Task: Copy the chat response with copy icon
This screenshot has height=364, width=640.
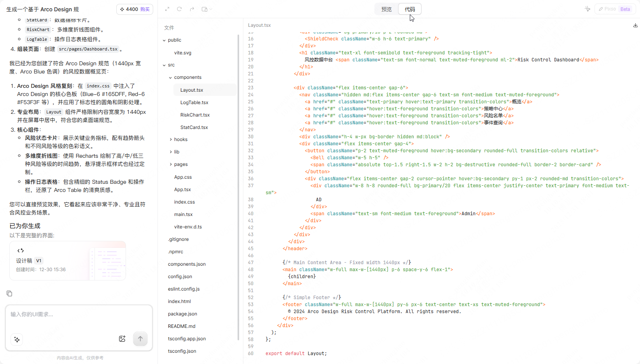Action: click(9, 293)
